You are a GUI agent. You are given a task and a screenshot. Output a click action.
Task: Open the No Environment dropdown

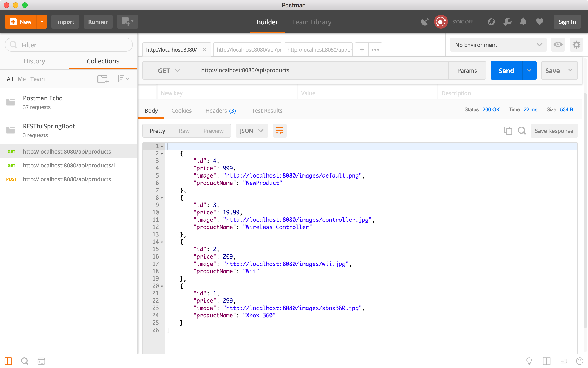pyautogui.click(x=498, y=45)
